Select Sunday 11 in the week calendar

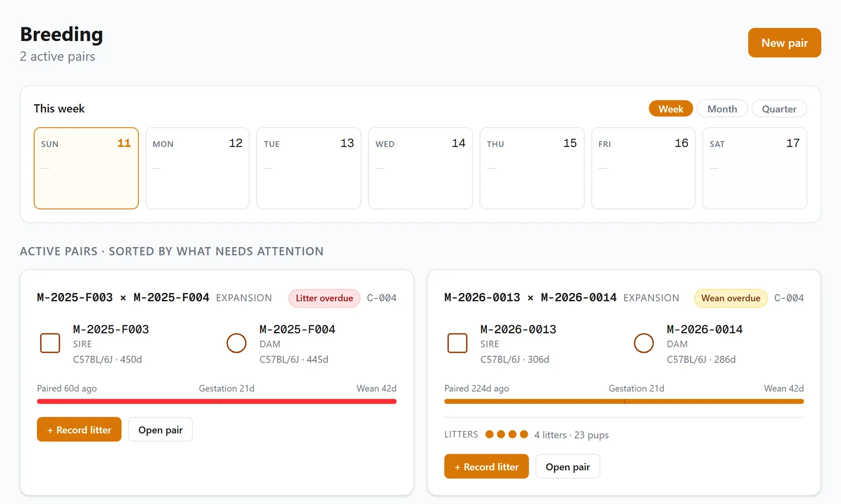tap(86, 168)
